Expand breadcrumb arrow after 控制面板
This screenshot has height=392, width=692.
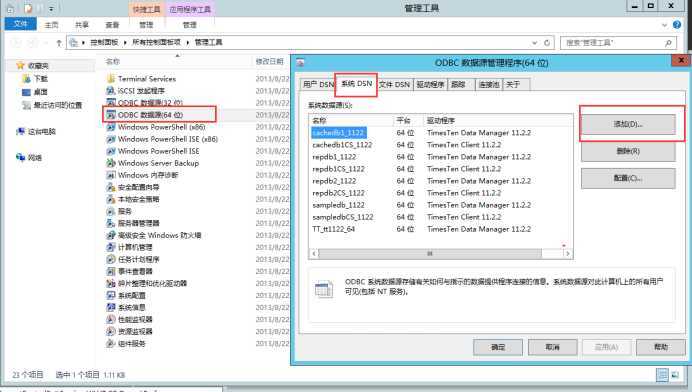[x=125, y=43]
